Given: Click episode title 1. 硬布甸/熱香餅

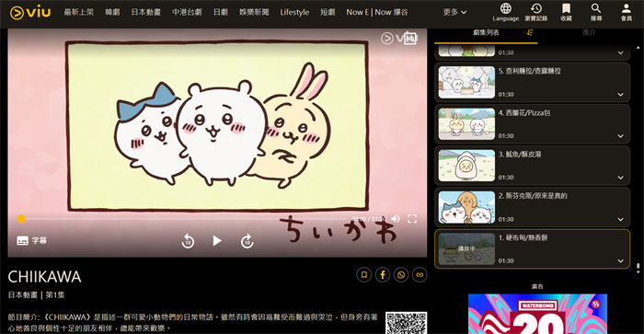Looking at the screenshot, I should tap(523, 237).
